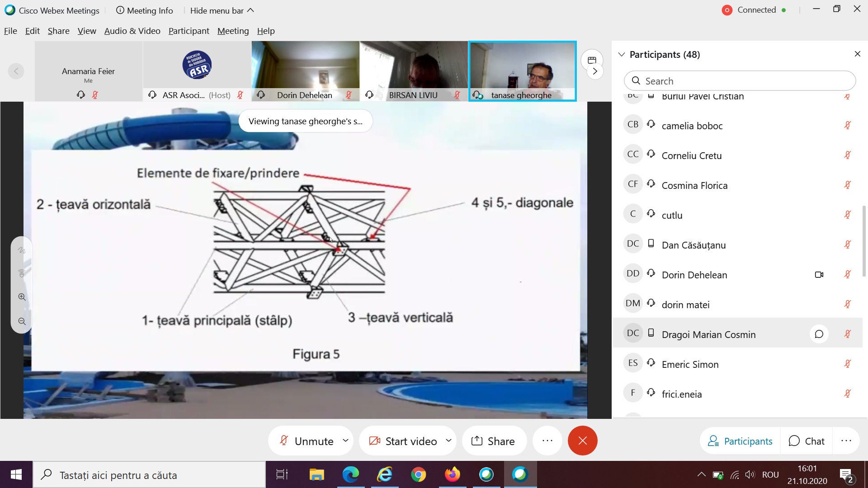
Task: Open Google Chrome from taskbar
Action: point(418,474)
